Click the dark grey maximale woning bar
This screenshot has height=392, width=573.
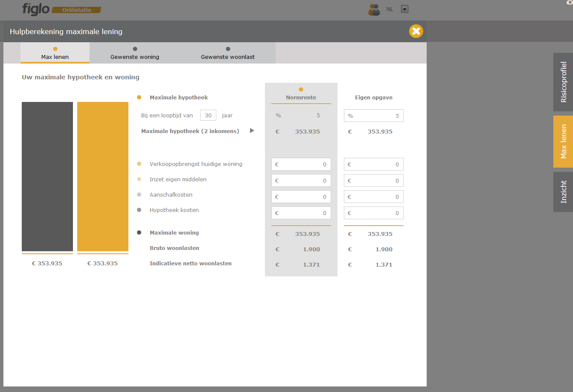pyautogui.click(x=47, y=177)
